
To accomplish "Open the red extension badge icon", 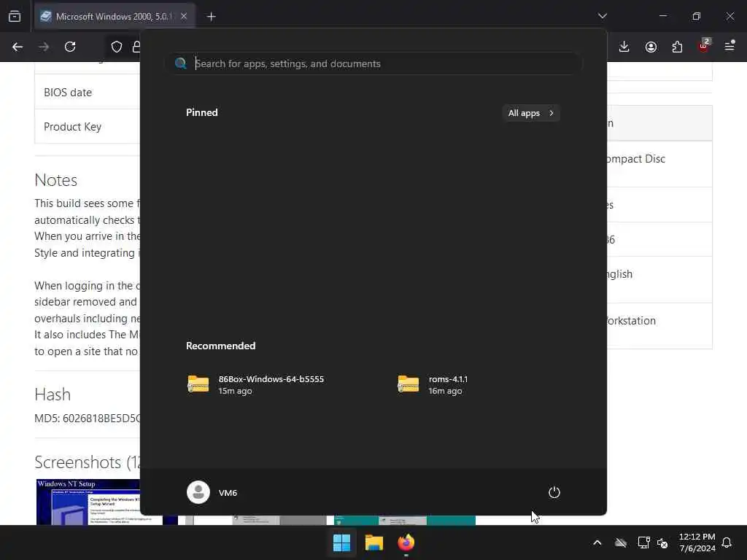I will pyautogui.click(x=704, y=46).
